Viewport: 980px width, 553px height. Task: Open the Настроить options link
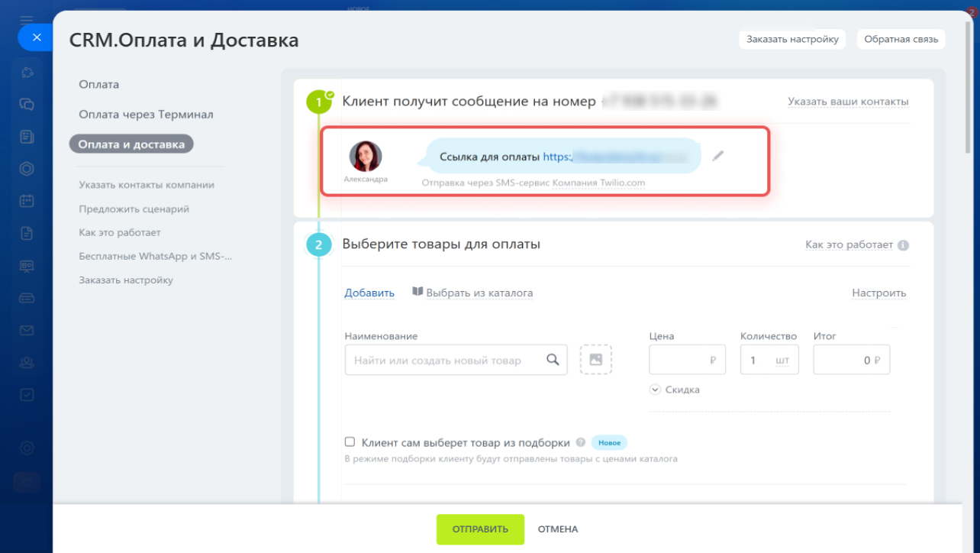pos(878,293)
